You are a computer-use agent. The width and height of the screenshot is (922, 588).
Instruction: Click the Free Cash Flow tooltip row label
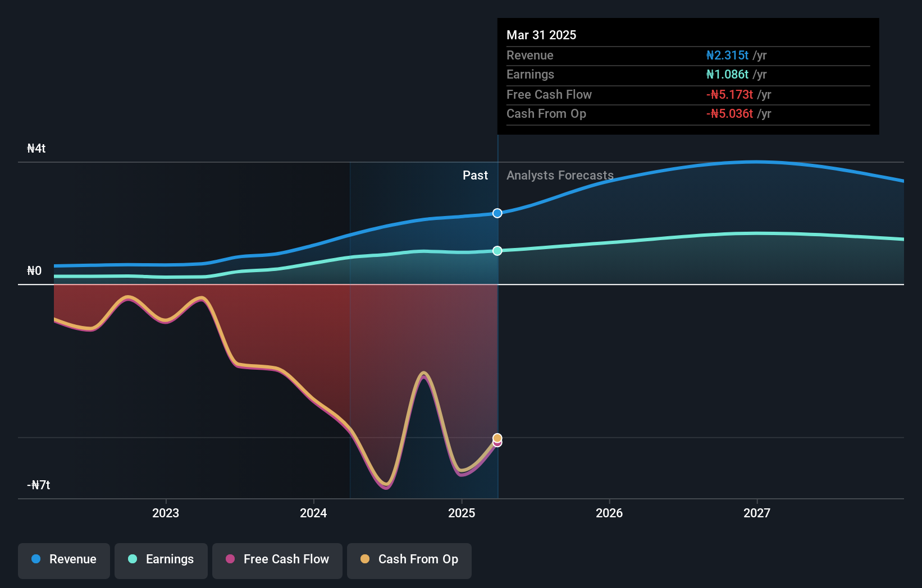[x=549, y=94]
